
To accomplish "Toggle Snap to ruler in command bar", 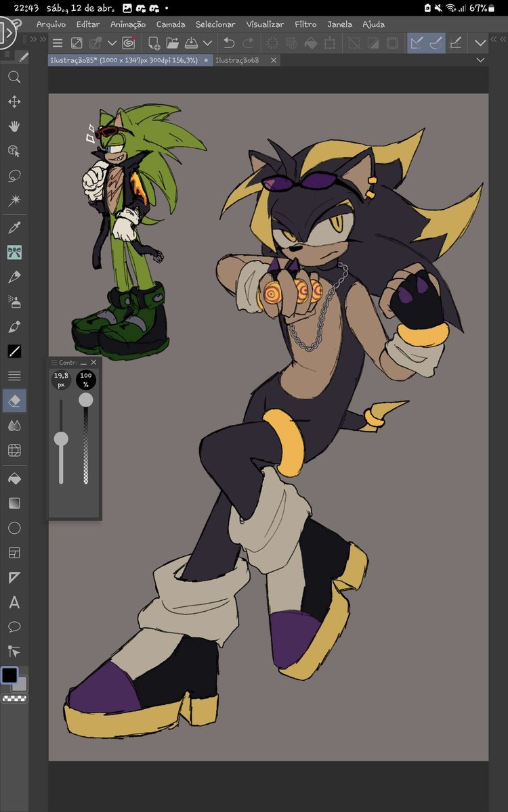I will (x=416, y=43).
